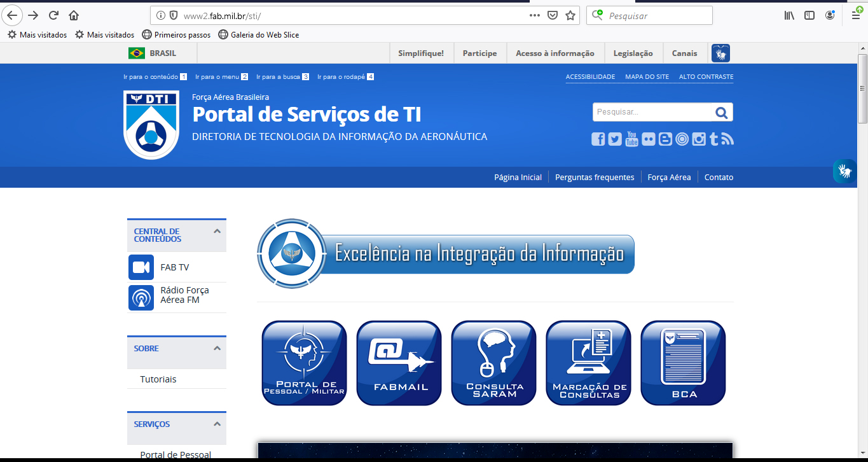The width and height of the screenshot is (868, 462).
Task: Click the ACESSIBILIDADE link
Action: 591,77
